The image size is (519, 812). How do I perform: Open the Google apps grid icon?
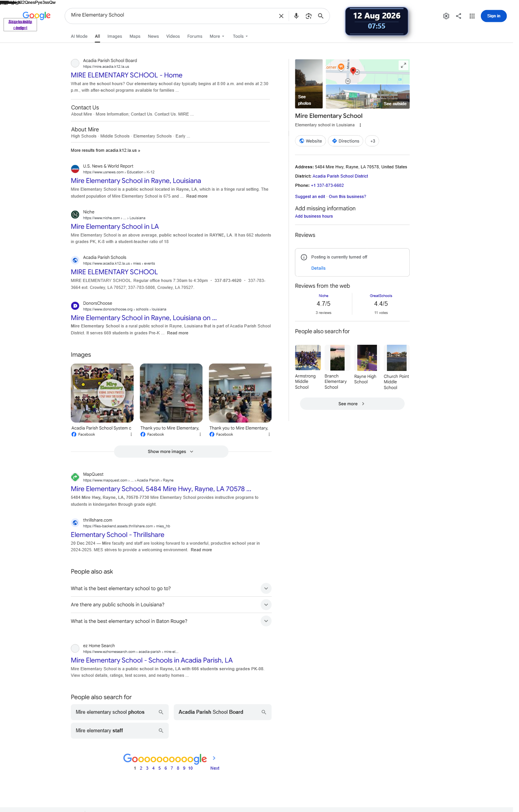472,16
